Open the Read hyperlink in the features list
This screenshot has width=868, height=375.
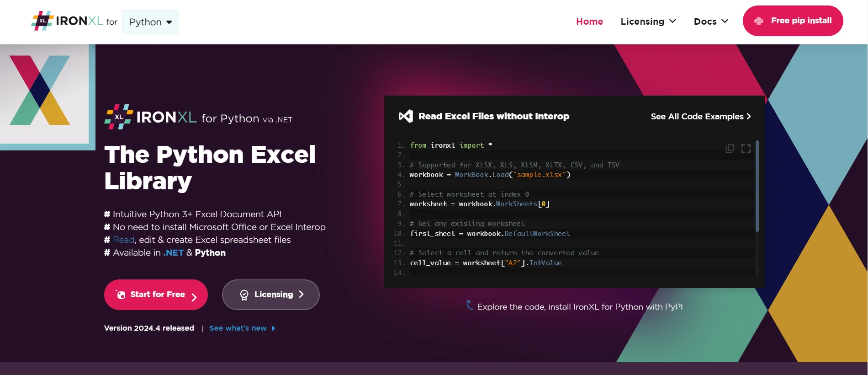(x=123, y=240)
